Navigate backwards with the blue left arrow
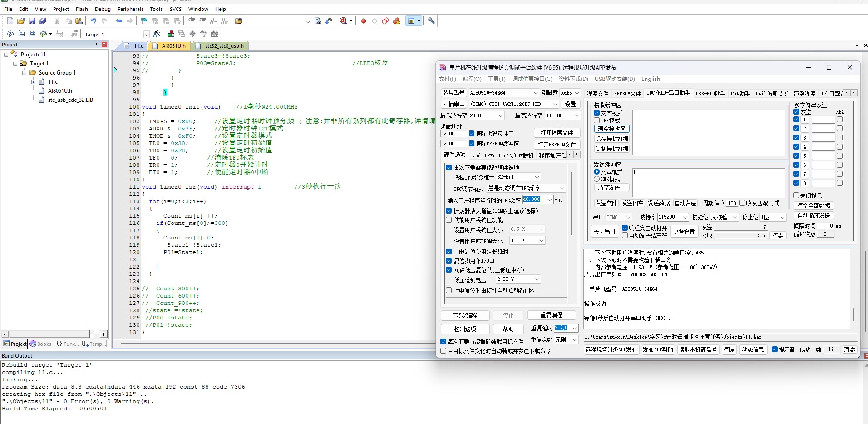This screenshot has width=868, height=424. (x=119, y=21)
